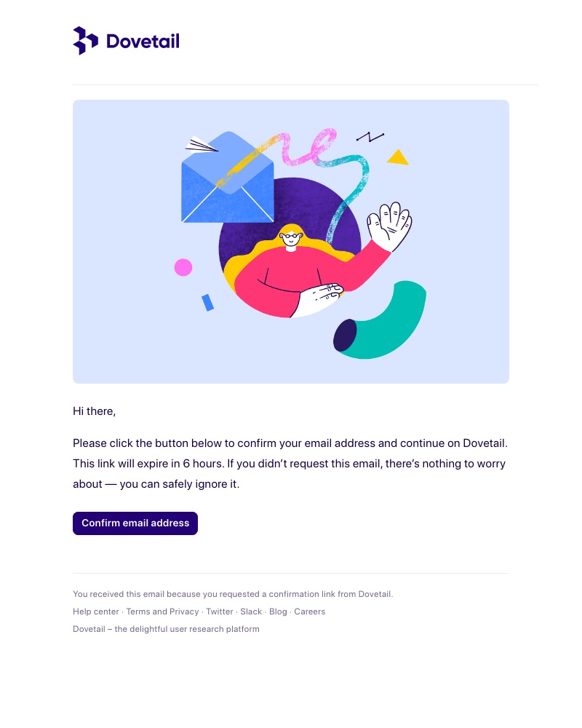Open the Dovetail Blog link
The width and height of the screenshot is (582, 728).
278,612
